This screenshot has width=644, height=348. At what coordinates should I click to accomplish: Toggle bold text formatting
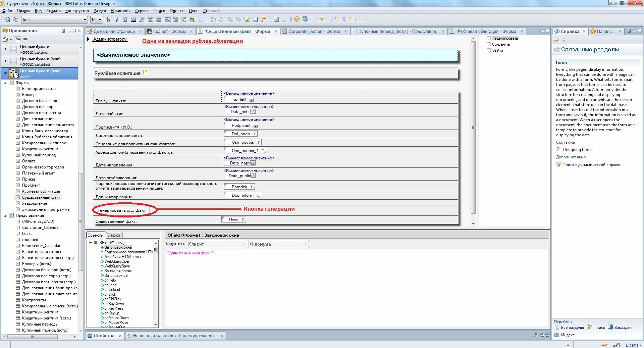point(108,20)
